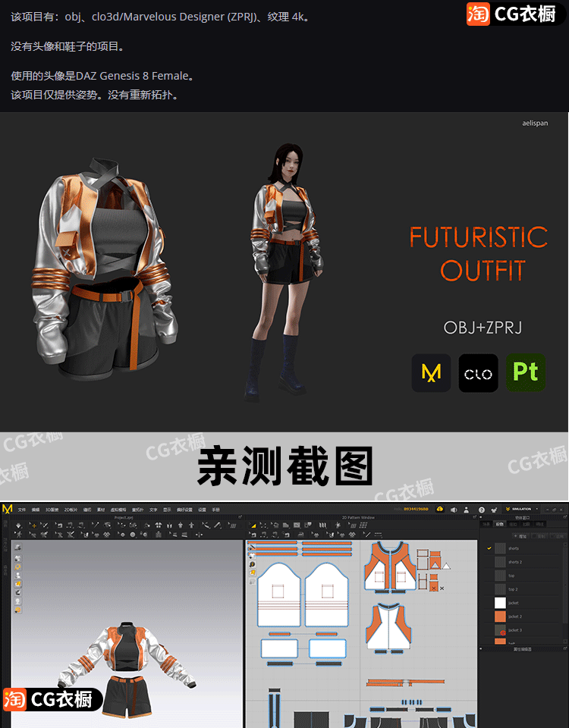The height and width of the screenshot is (728, 569).
Task: Open the 虚拟模特 menu
Action: click(118, 510)
